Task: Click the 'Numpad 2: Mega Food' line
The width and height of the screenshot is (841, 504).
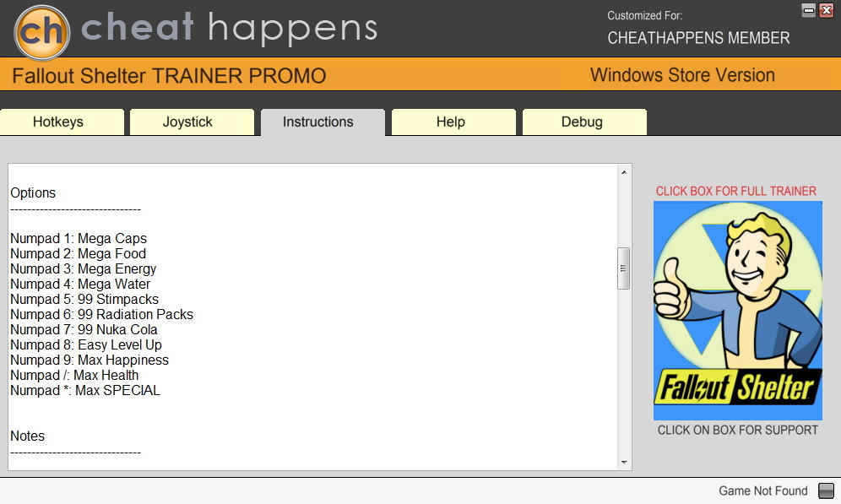Action: (x=78, y=253)
